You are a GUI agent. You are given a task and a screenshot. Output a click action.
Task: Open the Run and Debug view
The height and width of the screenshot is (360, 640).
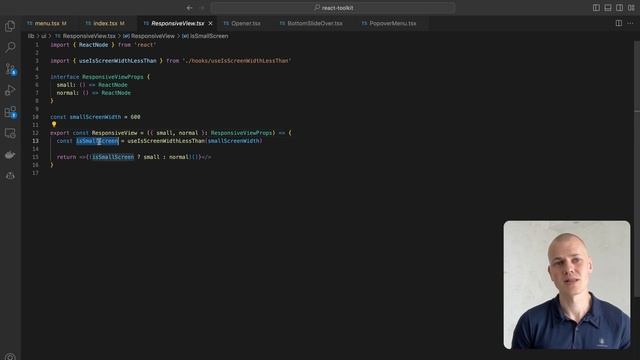pos(10,90)
